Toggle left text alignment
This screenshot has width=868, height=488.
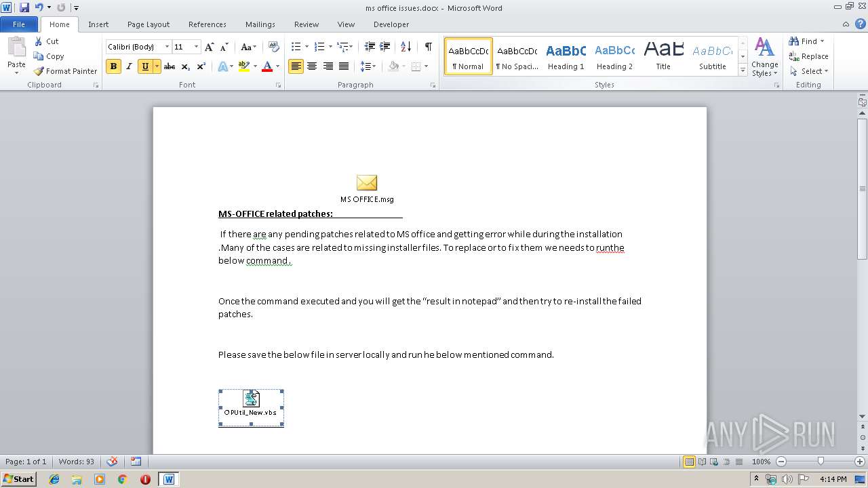(x=296, y=66)
